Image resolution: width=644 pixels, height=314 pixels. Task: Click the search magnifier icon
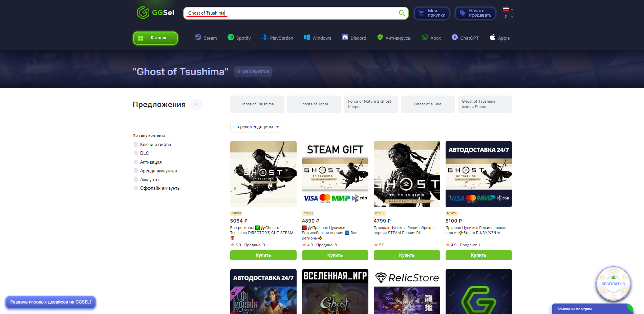click(402, 13)
